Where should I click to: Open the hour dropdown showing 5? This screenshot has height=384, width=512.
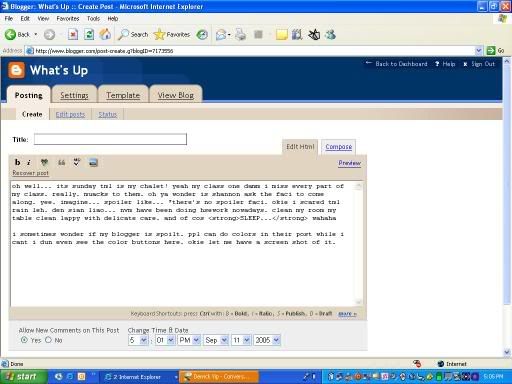click(x=138, y=340)
